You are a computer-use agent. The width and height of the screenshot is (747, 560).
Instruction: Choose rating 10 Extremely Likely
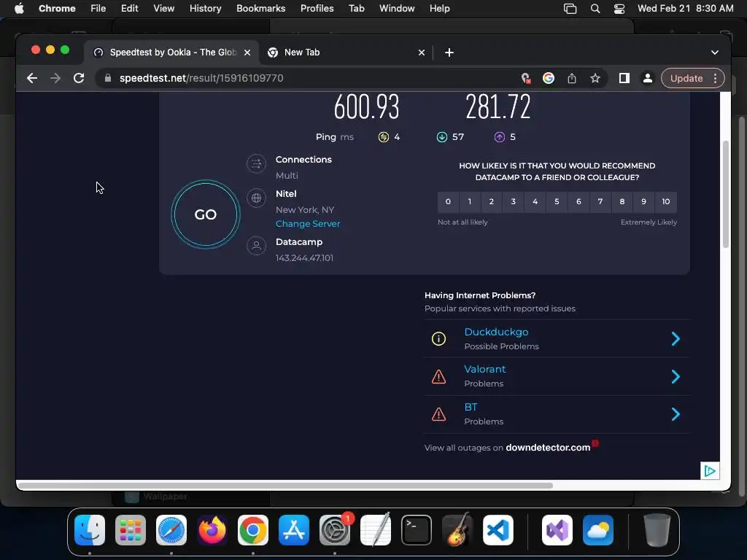pyautogui.click(x=665, y=201)
